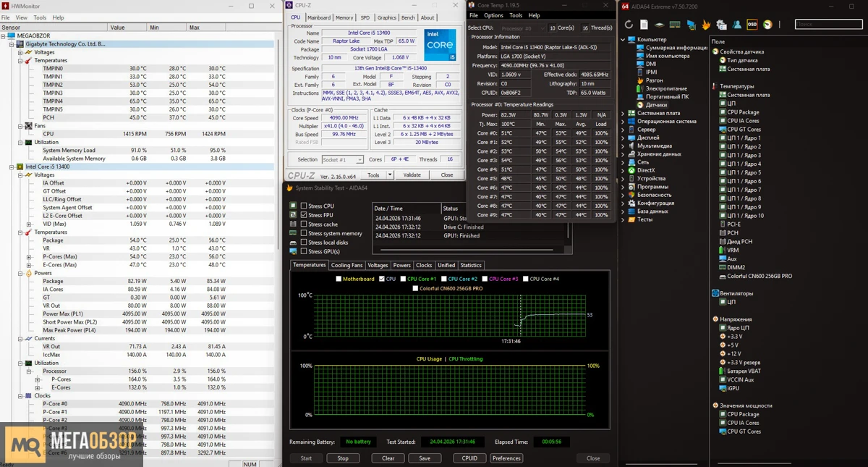Click the Температуры thermometer icon in AIDA64

[715, 86]
